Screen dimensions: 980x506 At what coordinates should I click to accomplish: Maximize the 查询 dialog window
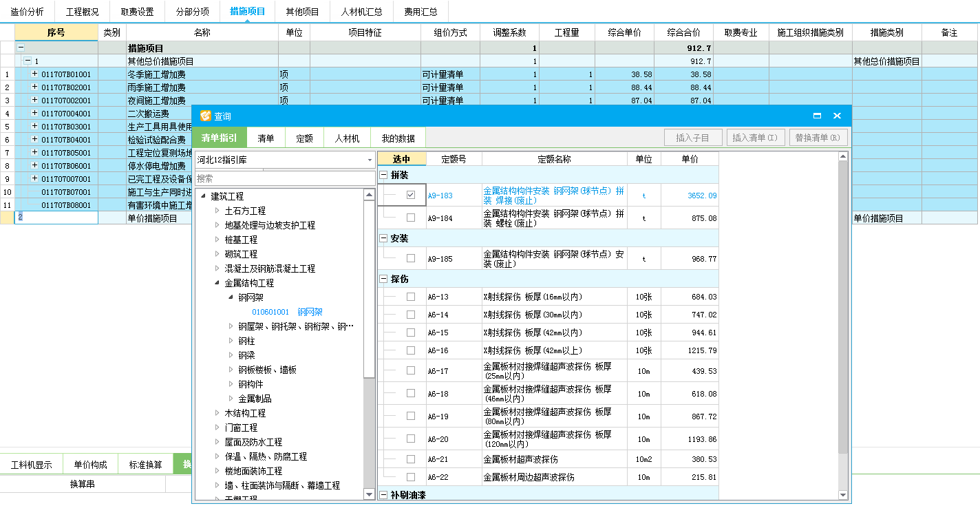pos(817,116)
